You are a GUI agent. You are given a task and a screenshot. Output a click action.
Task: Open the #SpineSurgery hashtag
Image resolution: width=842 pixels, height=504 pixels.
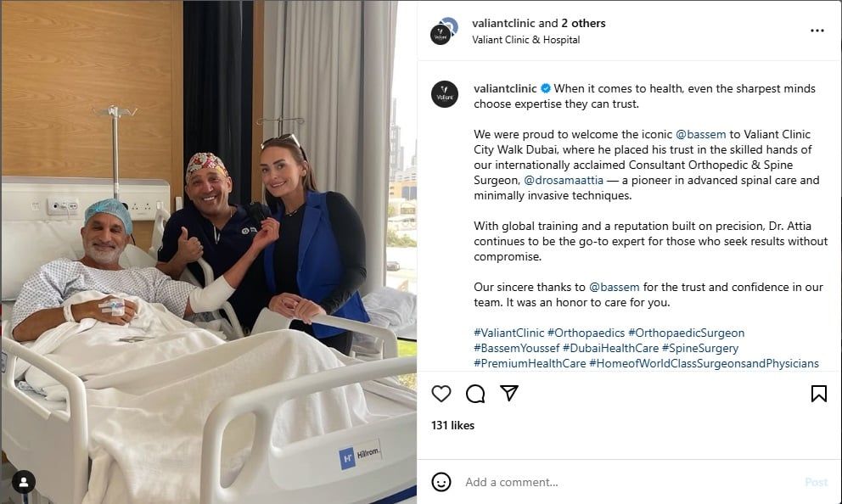click(699, 348)
